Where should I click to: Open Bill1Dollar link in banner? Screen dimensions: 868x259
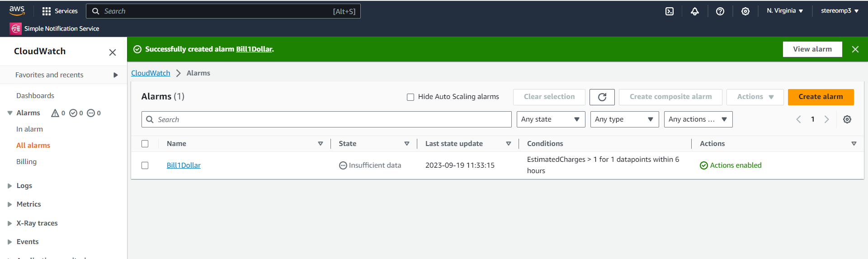pyautogui.click(x=254, y=49)
